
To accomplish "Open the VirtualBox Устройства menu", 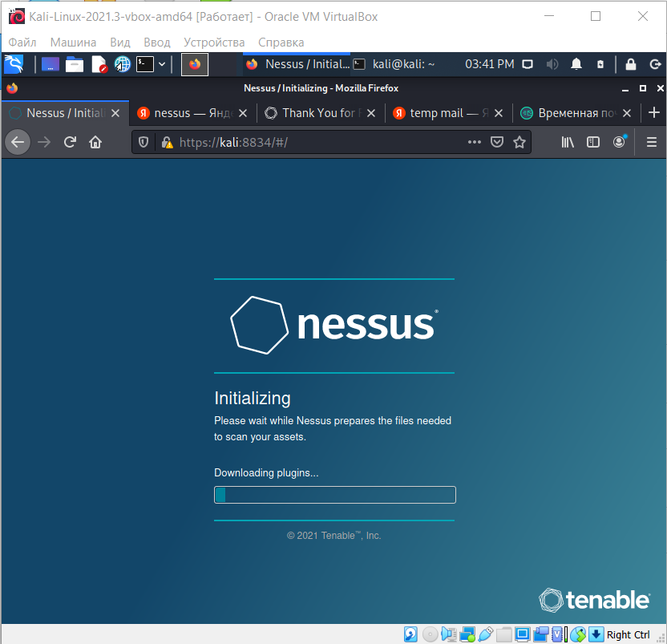I will point(214,43).
